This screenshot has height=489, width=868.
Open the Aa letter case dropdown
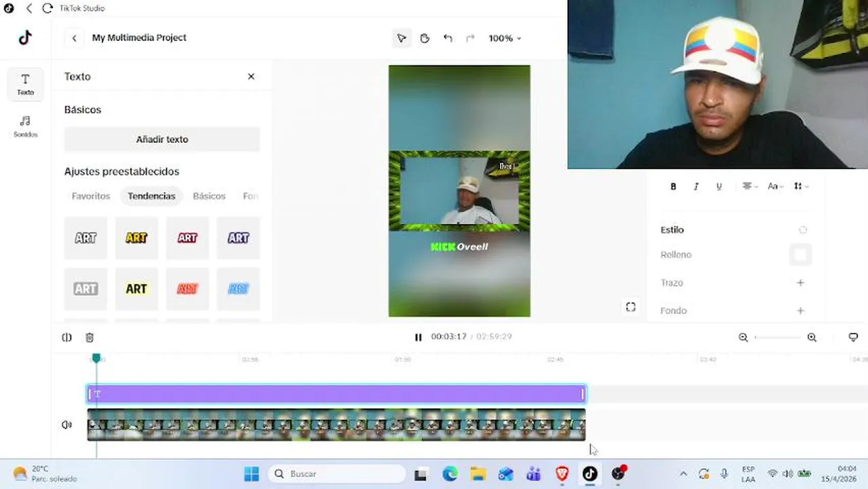click(775, 186)
